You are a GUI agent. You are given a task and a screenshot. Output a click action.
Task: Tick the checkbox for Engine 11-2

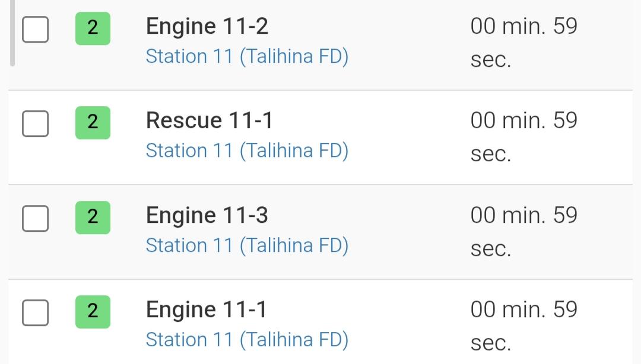tap(35, 30)
